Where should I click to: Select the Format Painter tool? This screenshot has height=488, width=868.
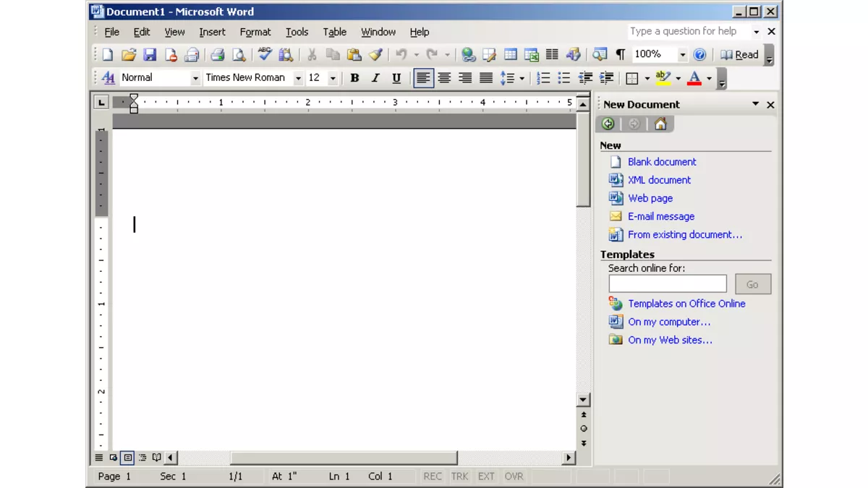point(375,54)
